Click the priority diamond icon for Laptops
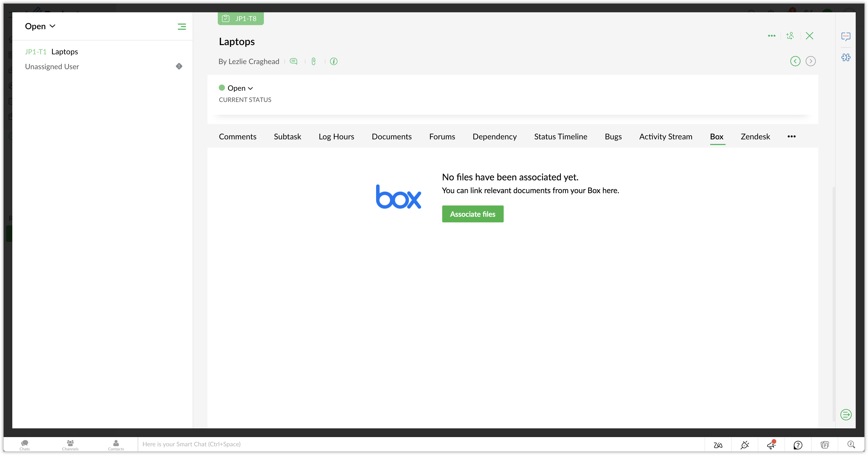This screenshot has width=868, height=455. point(179,66)
